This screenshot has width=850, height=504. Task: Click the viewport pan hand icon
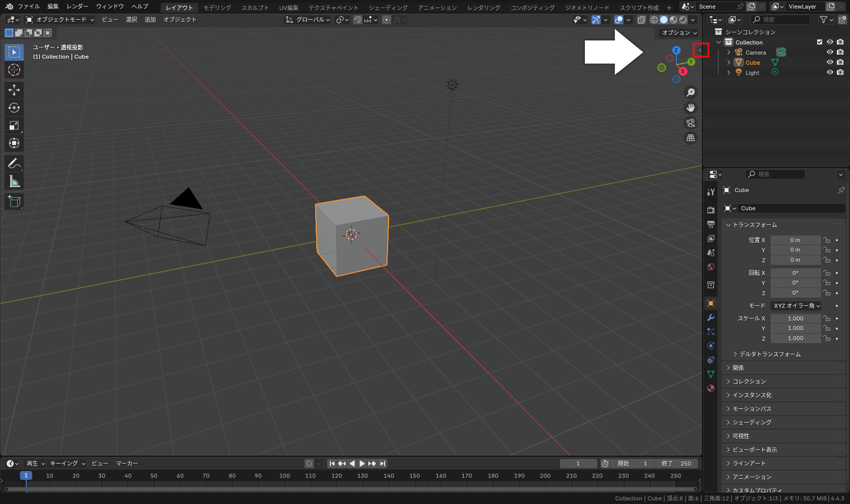tap(691, 108)
